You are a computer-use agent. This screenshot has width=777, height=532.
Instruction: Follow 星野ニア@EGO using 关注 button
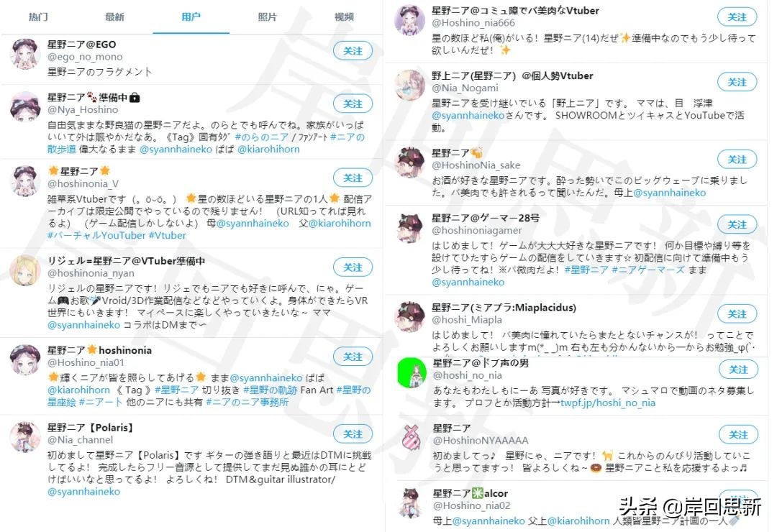pyautogui.click(x=353, y=51)
